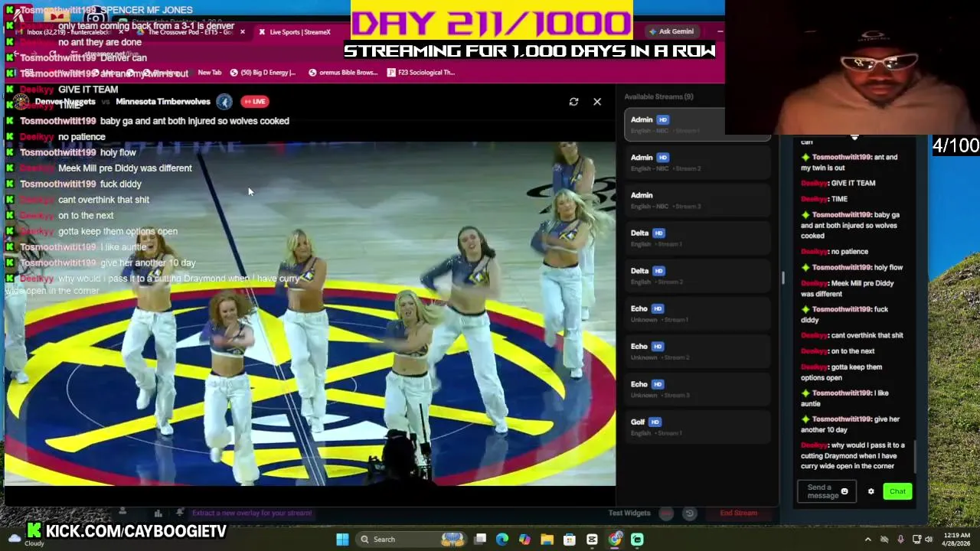Click the Ask Gemini button
The image size is (980, 551).
coord(671,31)
